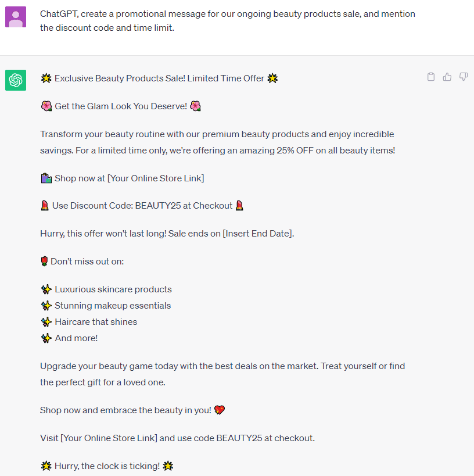Click the 'Stunning makeup essentials' list item
This screenshot has width=474, height=476.
pyautogui.click(x=113, y=306)
